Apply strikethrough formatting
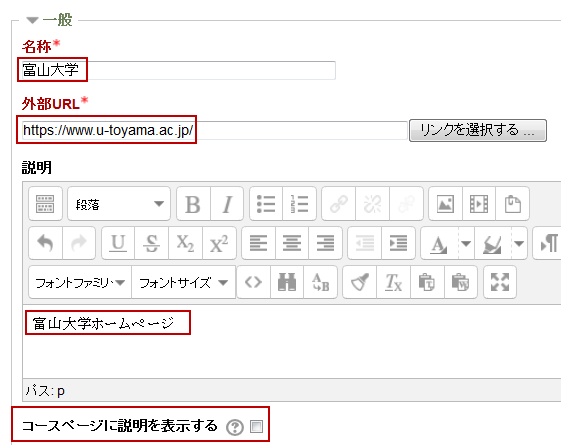This screenshot has width=561, height=445. [x=152, y=243]
